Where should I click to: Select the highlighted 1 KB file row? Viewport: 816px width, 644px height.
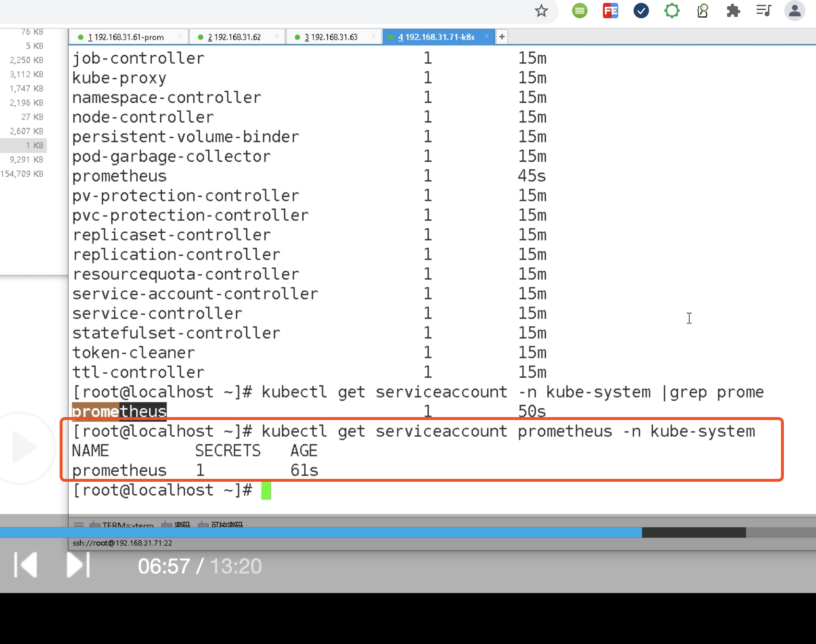coord(23,145)
